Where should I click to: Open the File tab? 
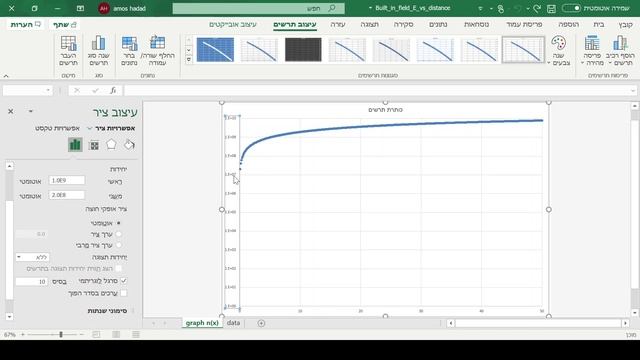(x=625, y=24)
